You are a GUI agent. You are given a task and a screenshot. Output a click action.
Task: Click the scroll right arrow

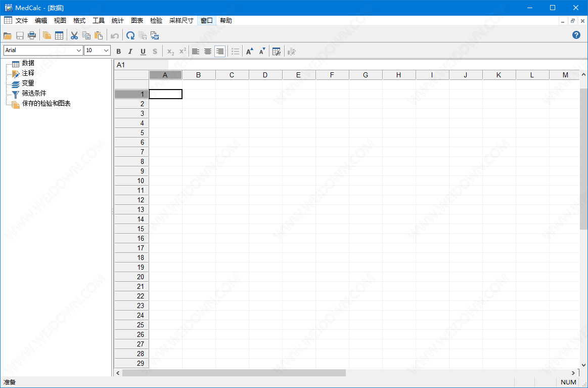pos(573,373)
